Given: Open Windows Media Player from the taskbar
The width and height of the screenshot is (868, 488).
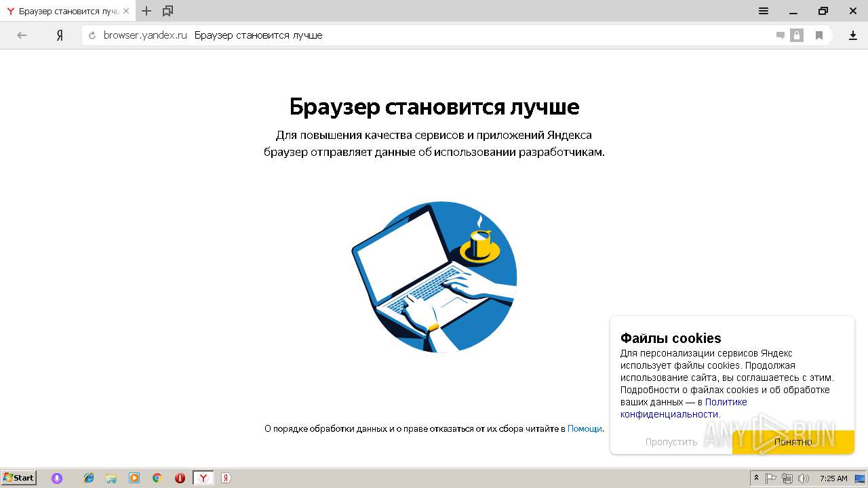Looking at the screenshot, I should pyautogui.click(x=134, y=478).
